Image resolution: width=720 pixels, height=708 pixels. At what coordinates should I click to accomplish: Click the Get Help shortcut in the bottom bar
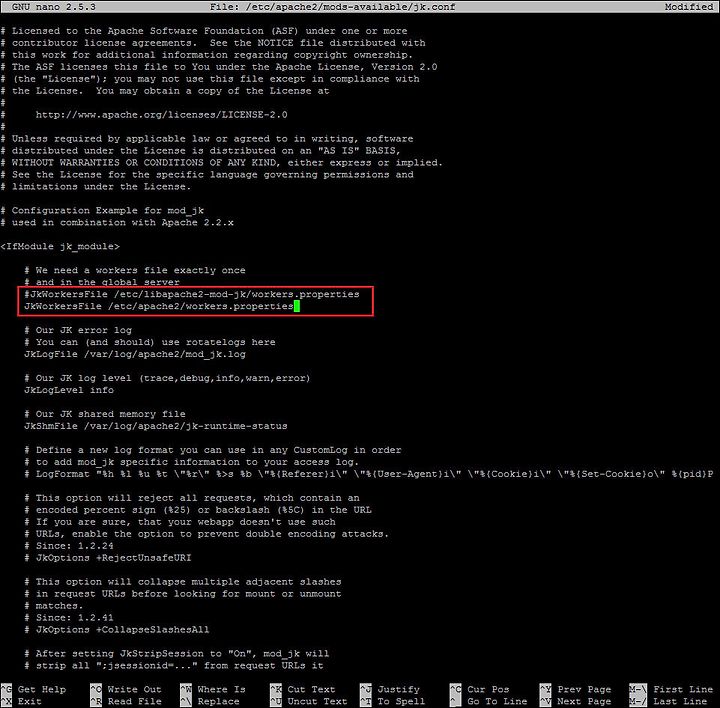(33, 689)
